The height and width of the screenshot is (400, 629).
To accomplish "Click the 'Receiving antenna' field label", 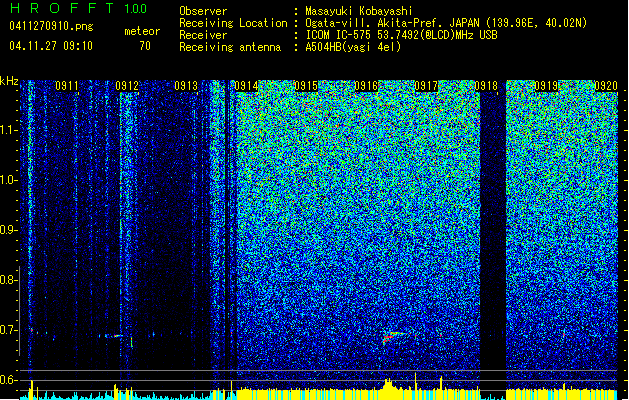I will (230, 47).
